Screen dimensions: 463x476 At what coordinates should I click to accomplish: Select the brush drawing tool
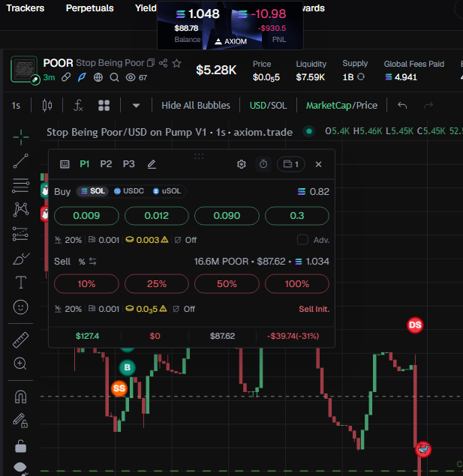click(21, 259)
